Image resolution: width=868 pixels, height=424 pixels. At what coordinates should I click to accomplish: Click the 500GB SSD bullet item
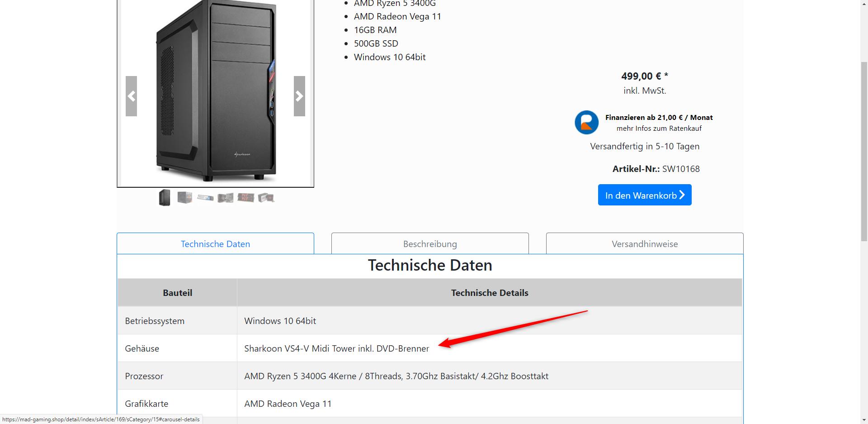pos(376,43)
